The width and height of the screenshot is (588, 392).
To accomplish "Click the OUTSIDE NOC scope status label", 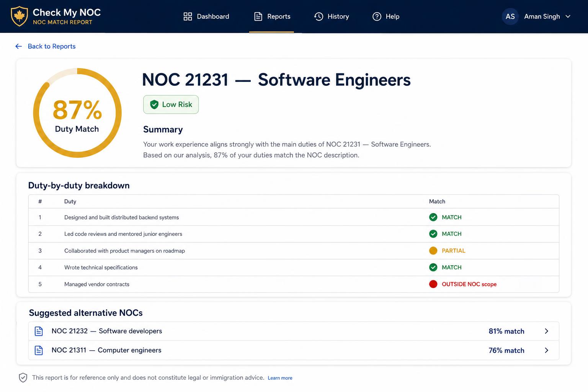I will click(x=469, y=284).
